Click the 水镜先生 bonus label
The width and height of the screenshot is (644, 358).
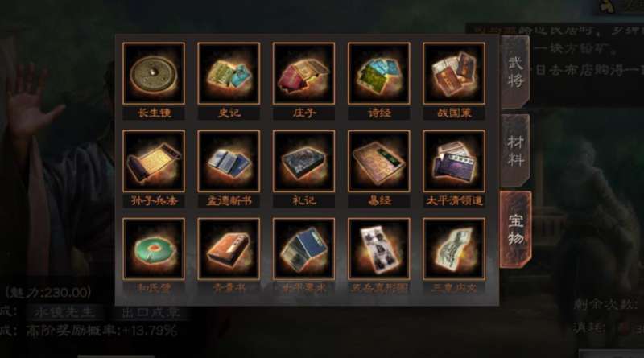tap(65, 312)
